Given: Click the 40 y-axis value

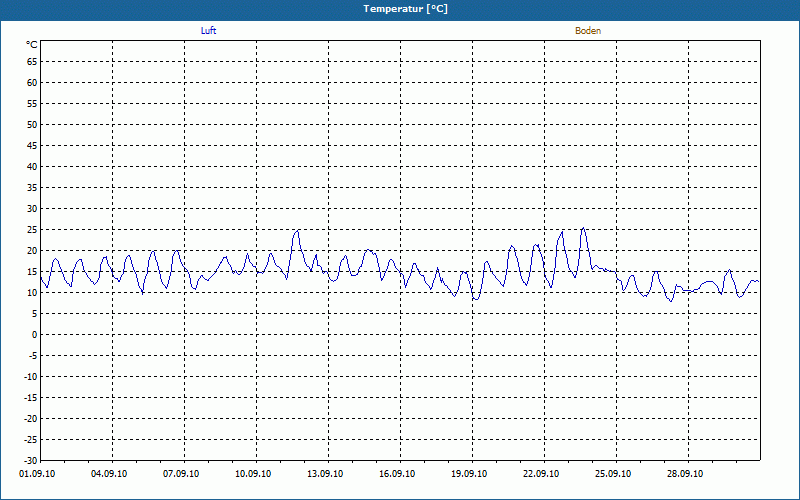Looking at the screenshot, I should [32, 166].
